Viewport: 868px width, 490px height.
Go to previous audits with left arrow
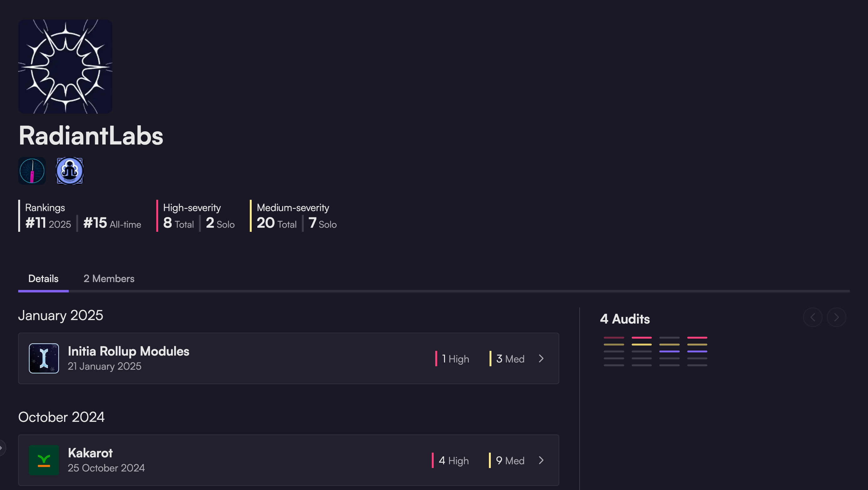pos(812,317)
